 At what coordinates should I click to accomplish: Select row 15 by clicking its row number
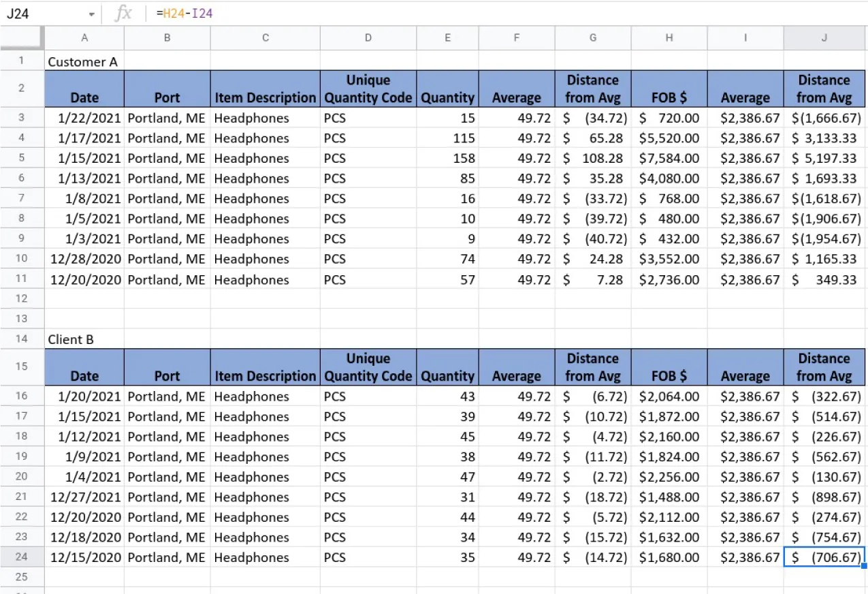[21, 367]
